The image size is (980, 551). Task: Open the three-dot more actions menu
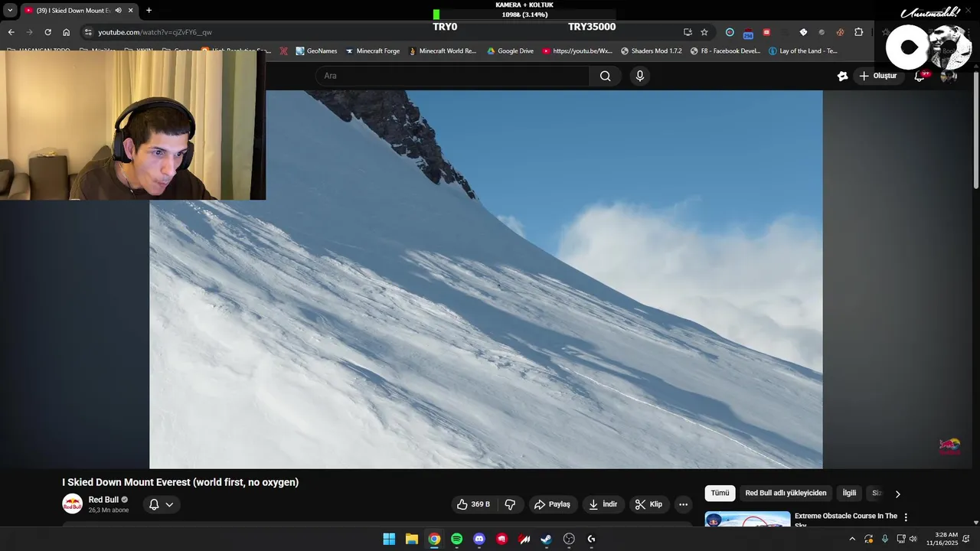[x=683, y=504]
